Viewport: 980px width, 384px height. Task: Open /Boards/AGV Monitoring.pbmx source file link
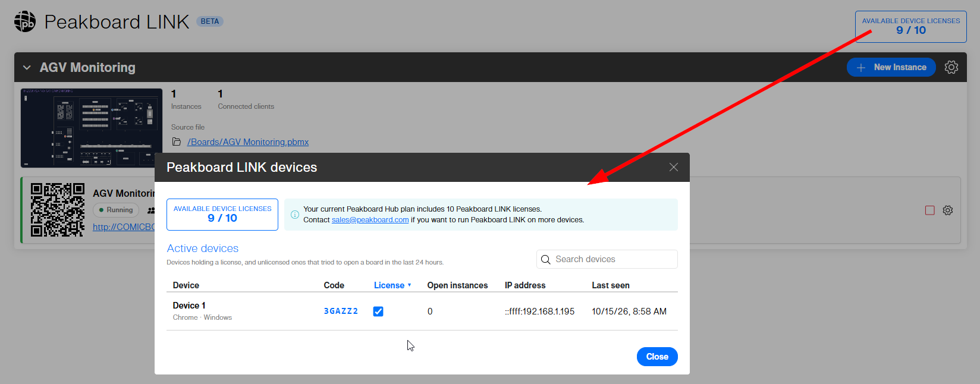pos(248,142)
